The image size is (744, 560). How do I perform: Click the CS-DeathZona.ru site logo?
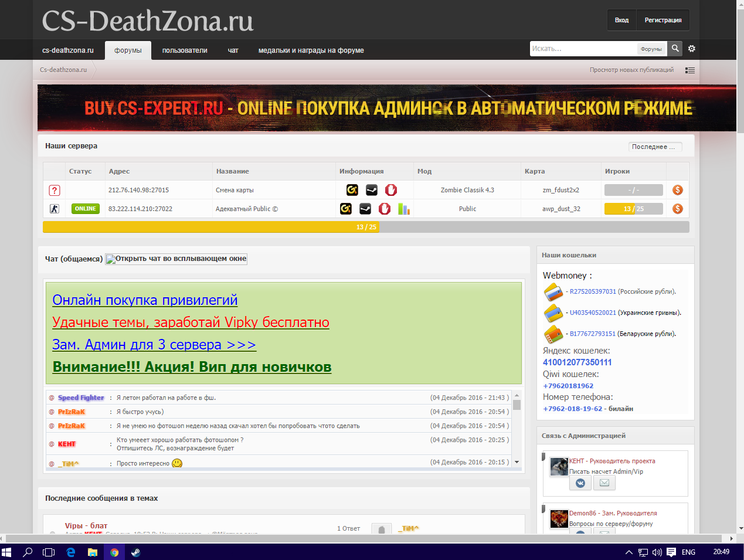pos(148,21)
